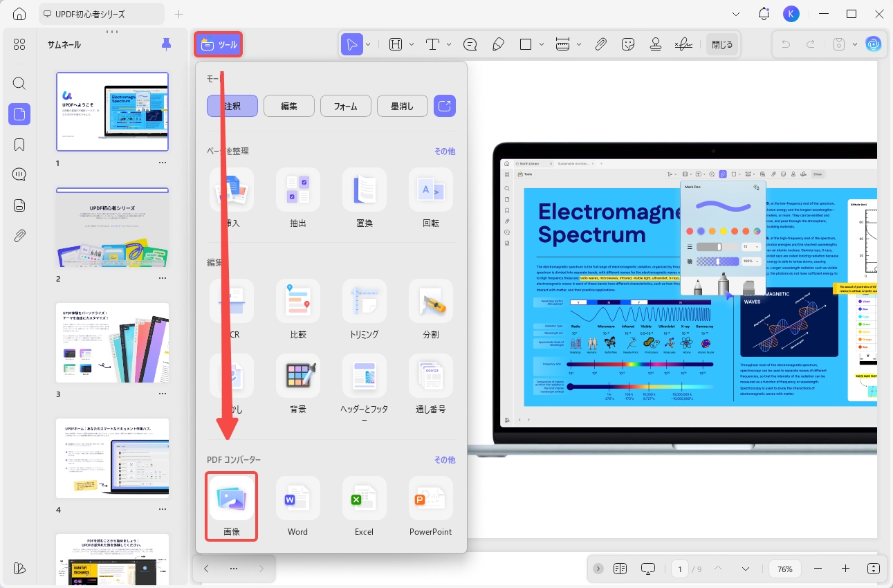
Task: Expand the selection tool dropdown arrow
Action: (368, 44)
